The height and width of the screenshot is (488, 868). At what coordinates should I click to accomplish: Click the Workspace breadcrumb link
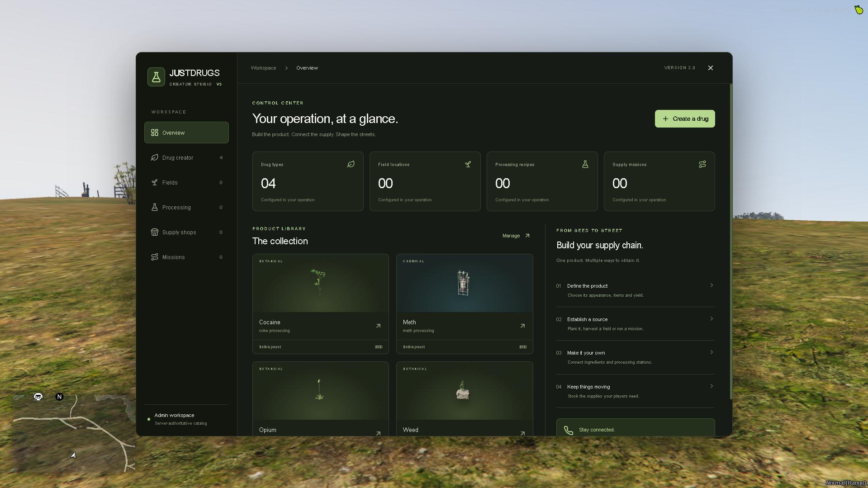[263, 68]
